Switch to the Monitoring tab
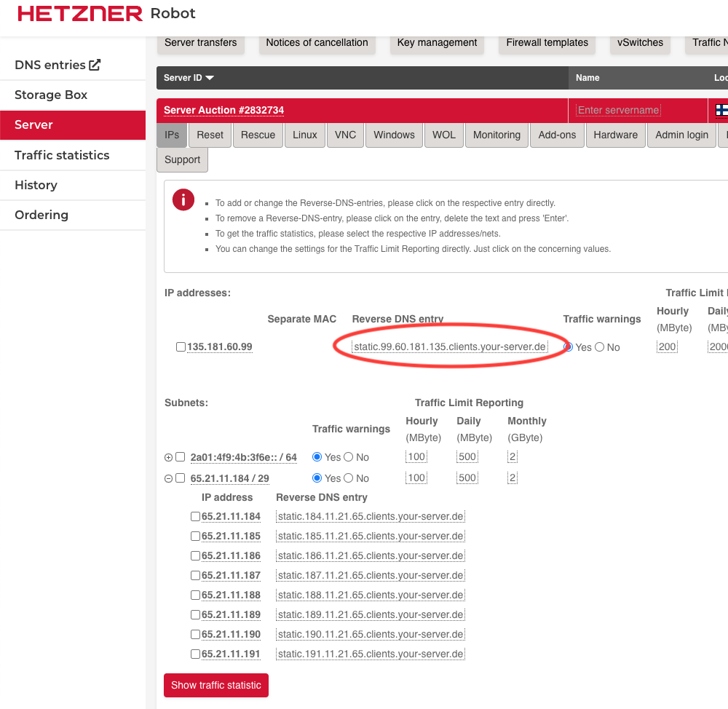 pyautogui.click(x=496, y=135)
